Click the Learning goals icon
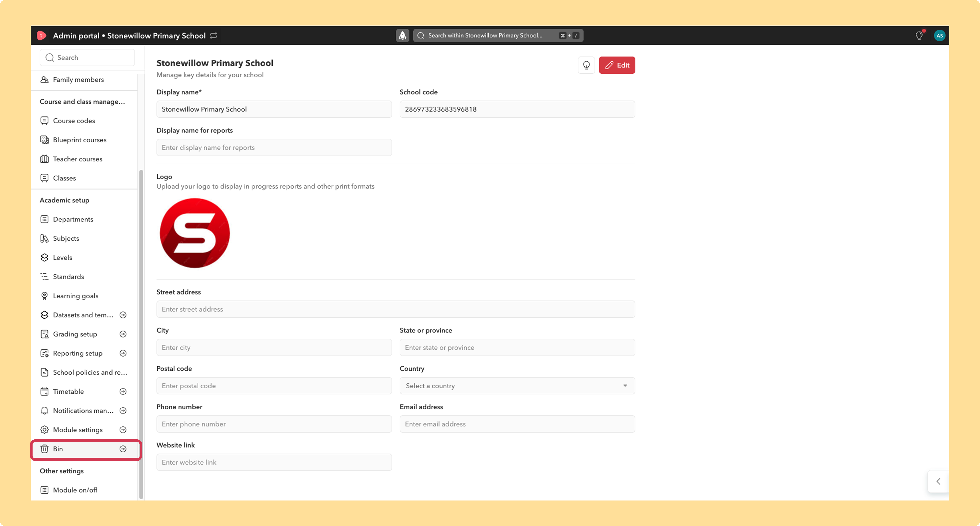This screenshot has height=526, width=980. click(45, 296)
